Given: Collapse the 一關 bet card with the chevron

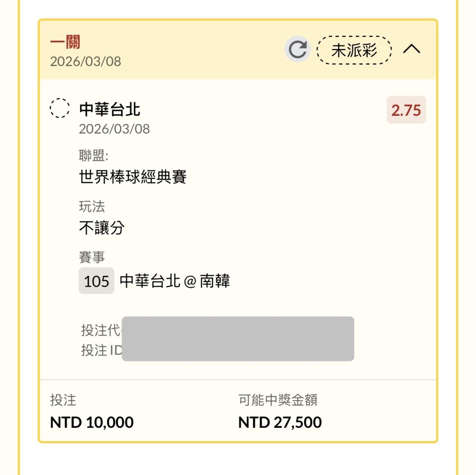Looking at the screenshot, I should point(412,49).
